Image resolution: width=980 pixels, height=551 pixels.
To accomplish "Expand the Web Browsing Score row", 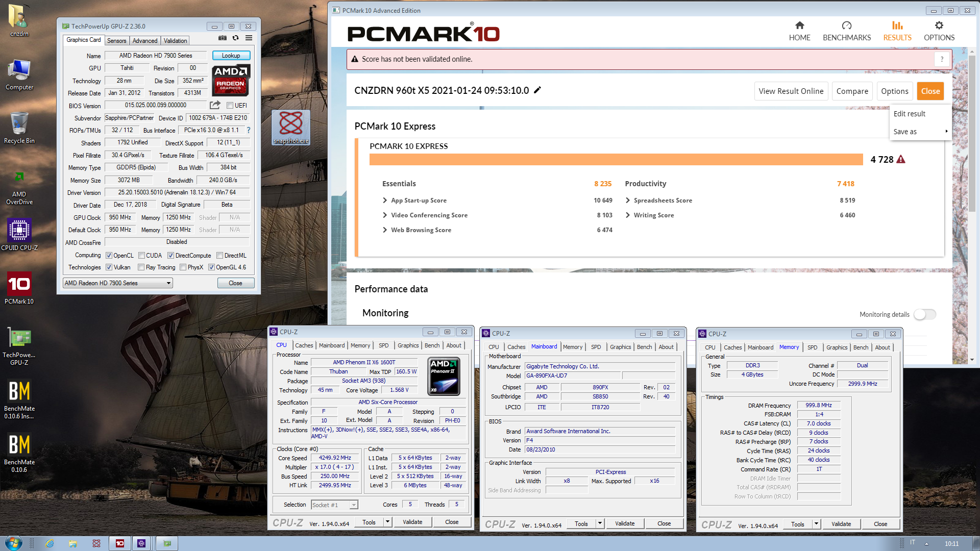I will pos(385,230).
